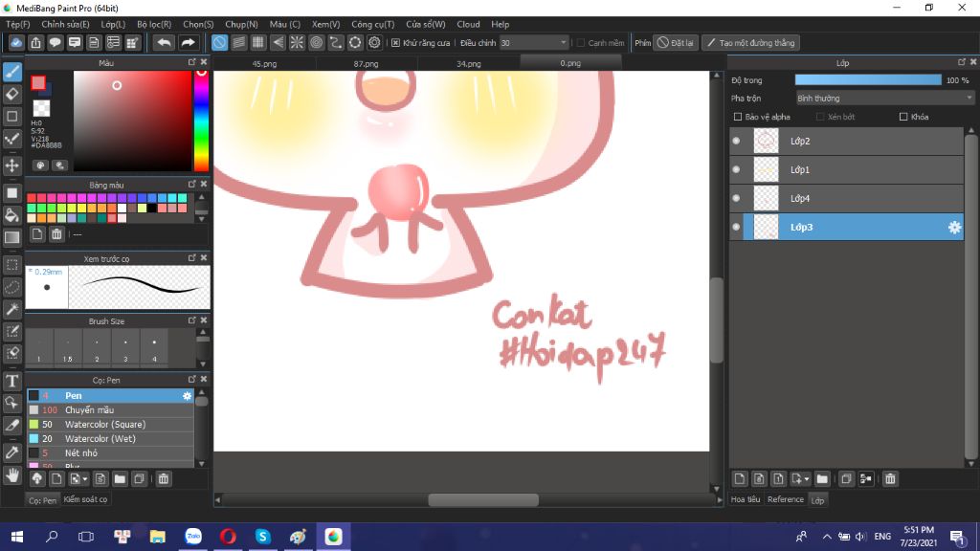Screen dimensions: 980x551
Task: Switch to the 45.png tab
Action: click(264, 64)
